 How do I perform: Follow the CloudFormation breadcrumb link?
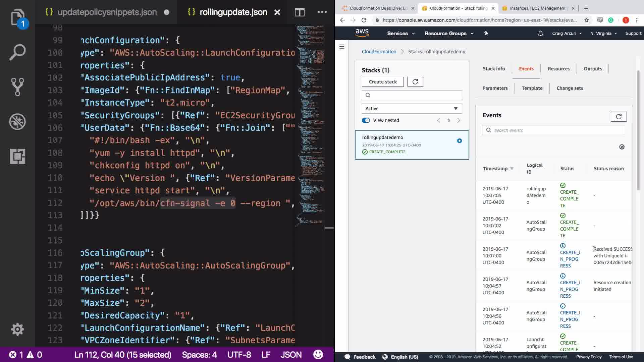(x=379, y=52)
